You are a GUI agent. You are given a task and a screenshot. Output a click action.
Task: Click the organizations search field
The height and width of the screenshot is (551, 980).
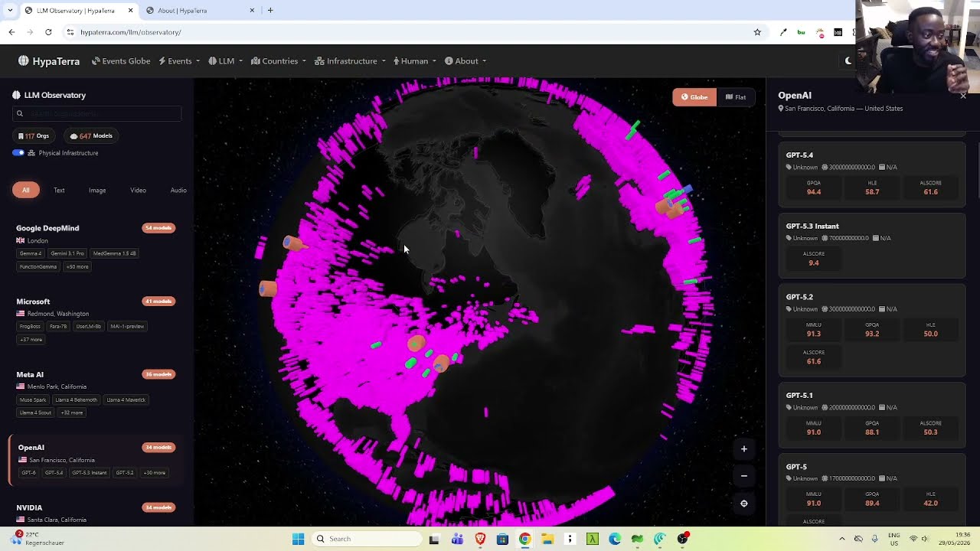tap(97, 113)
